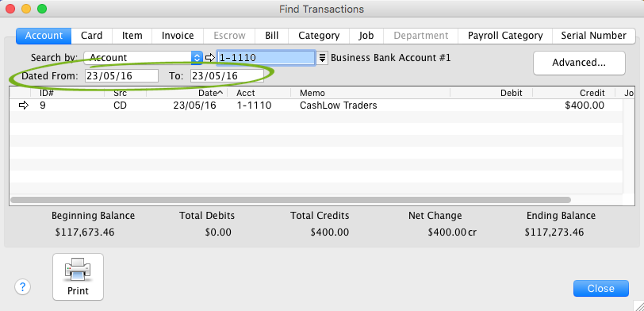Click the horizontal scrollbar under transactions list

(x=290, y=200)
